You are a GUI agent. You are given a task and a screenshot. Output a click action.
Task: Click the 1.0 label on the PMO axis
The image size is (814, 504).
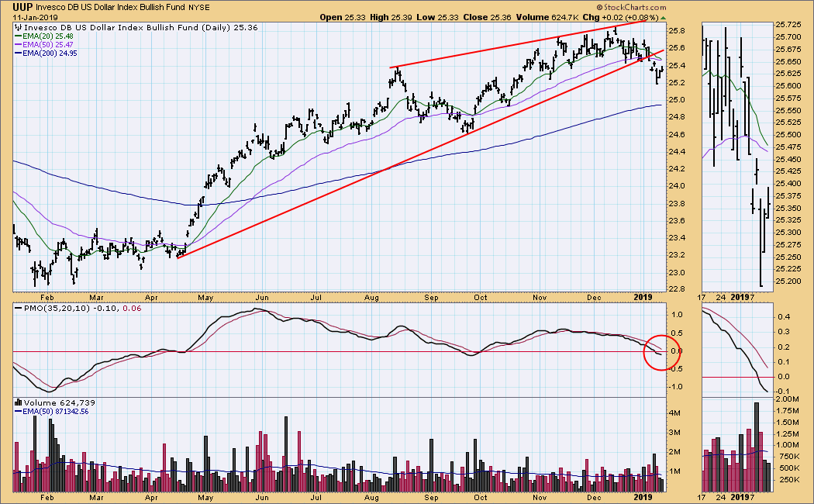(678, 315)
